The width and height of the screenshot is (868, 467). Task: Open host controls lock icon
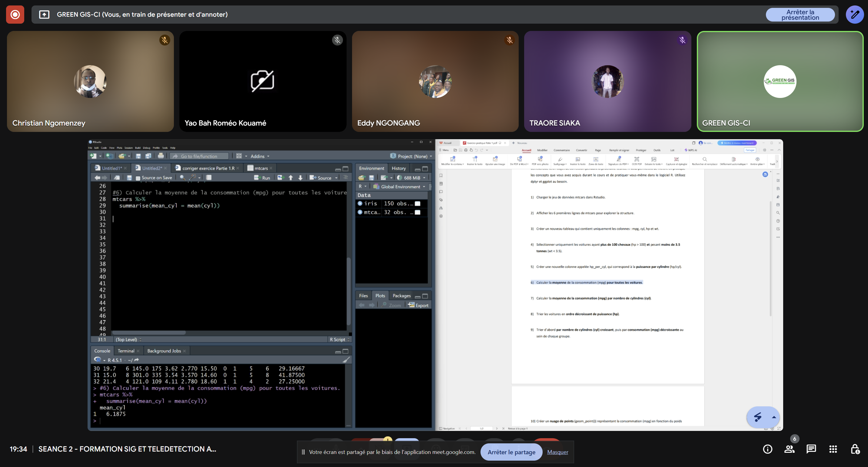855,449
